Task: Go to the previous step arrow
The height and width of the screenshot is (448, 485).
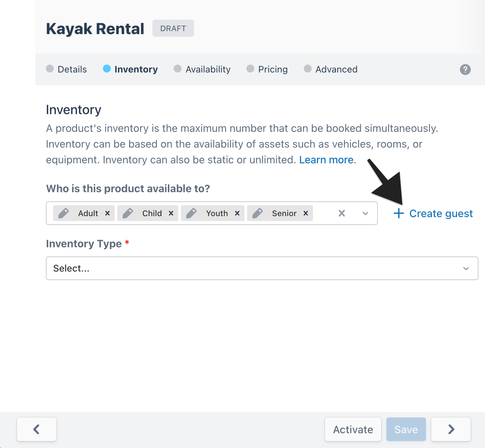Action: (x=37, y=429)
